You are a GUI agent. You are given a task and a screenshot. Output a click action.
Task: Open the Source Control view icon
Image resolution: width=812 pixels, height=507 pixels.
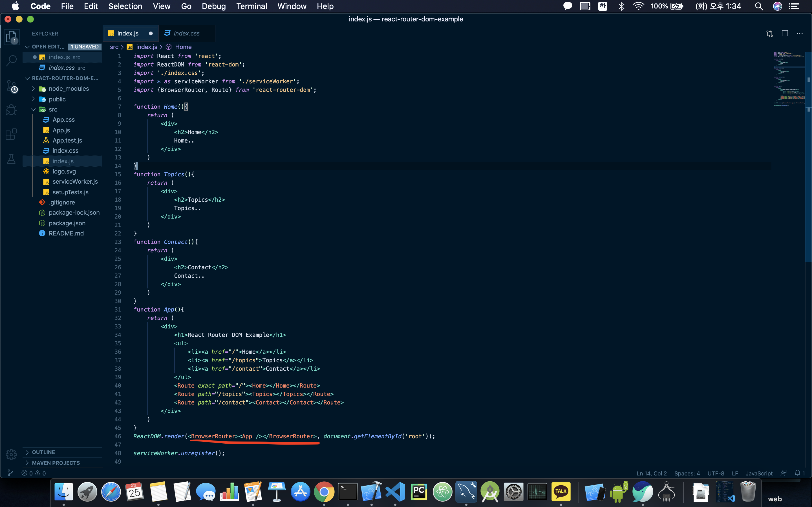[11, 86]
